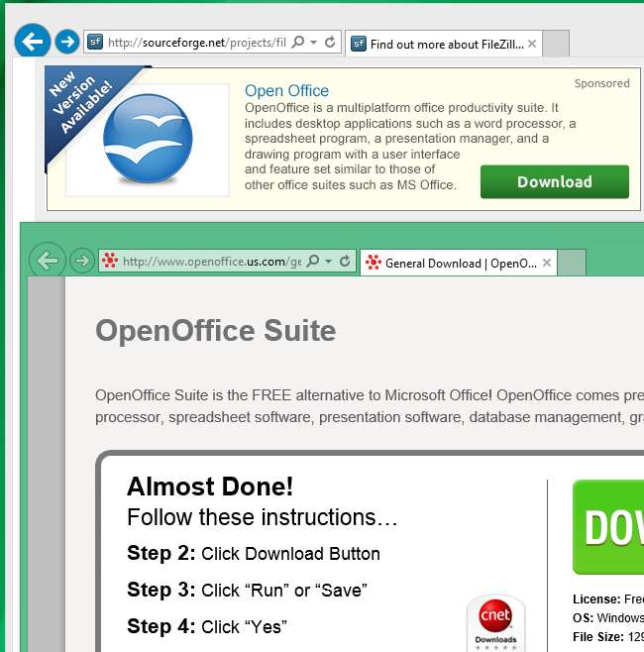Viewport: 644px width, 652px height.
Task: Click the 'File Size:' label
Action: coord(597,636)
